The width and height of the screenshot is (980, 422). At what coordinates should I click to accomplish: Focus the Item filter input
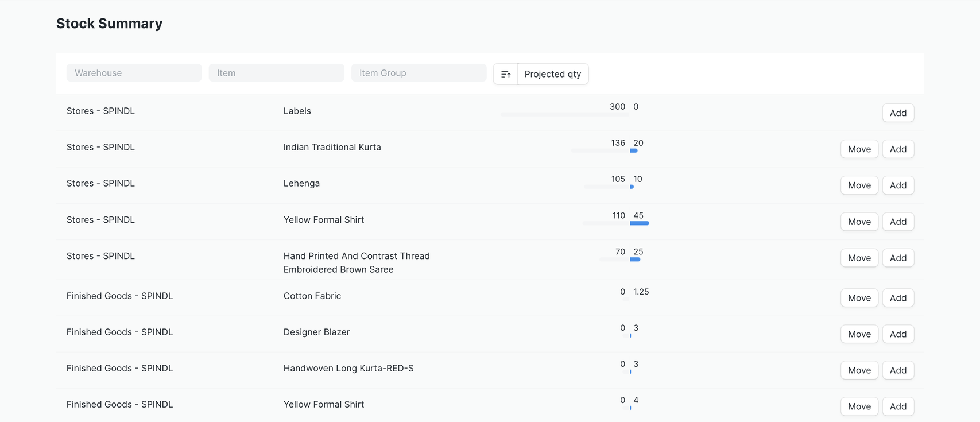click(x=276, y=73)
